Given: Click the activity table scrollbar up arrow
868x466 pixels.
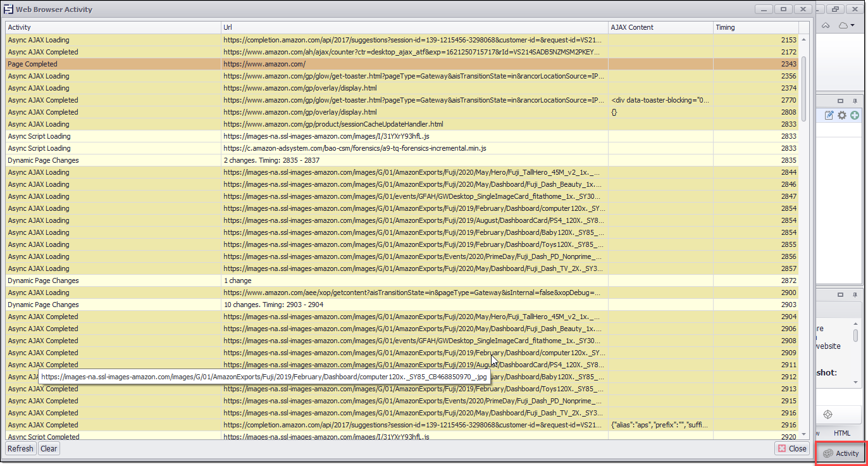Looking at the screenshot, I should pos(803,39).
